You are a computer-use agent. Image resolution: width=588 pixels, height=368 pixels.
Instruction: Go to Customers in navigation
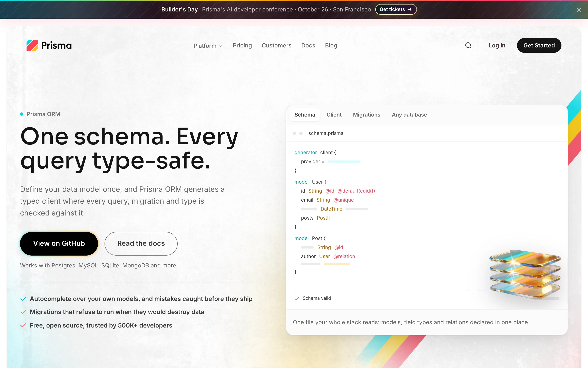[x=276, y=46]
